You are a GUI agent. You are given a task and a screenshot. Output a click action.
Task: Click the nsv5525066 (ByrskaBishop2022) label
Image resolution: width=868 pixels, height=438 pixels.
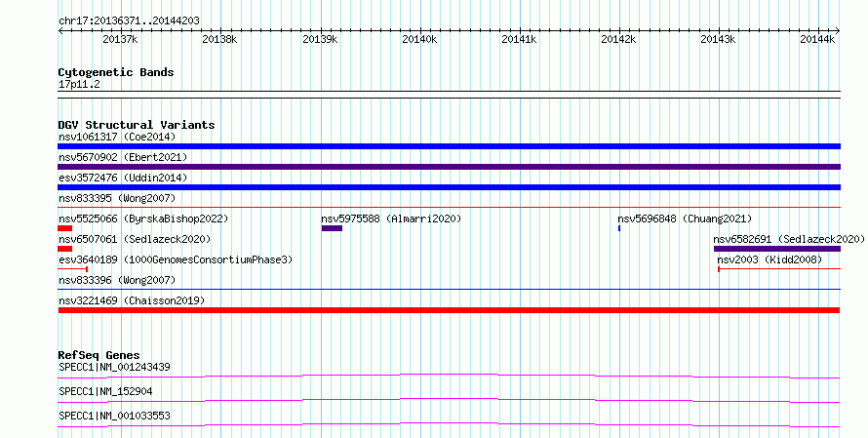tap(143, 219)
